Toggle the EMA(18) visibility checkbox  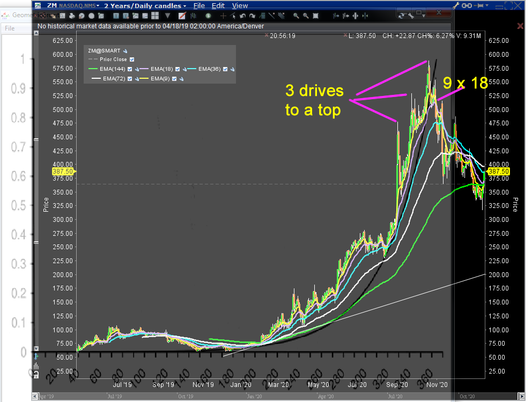[x=178, y=69]
